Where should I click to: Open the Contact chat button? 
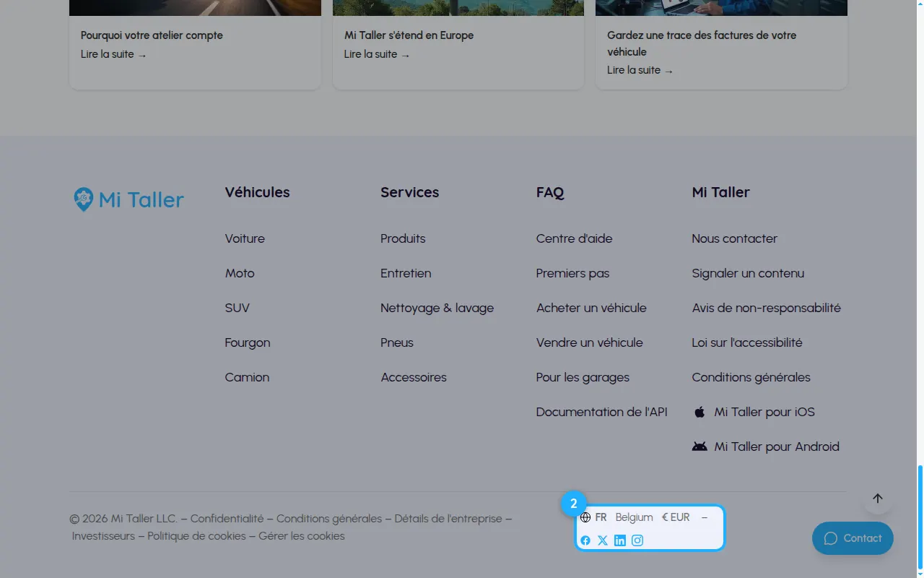tap(853, 538)
